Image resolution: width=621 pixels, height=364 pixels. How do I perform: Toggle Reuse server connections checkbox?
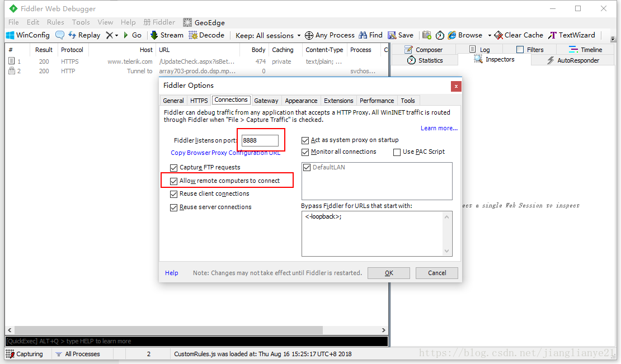[173, 207]
